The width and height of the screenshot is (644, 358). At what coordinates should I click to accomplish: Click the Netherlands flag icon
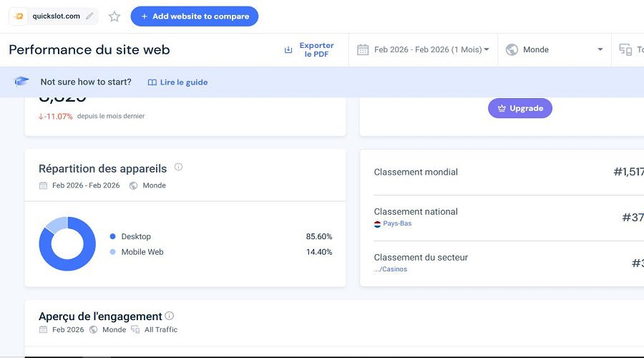[x=377, y=224]
